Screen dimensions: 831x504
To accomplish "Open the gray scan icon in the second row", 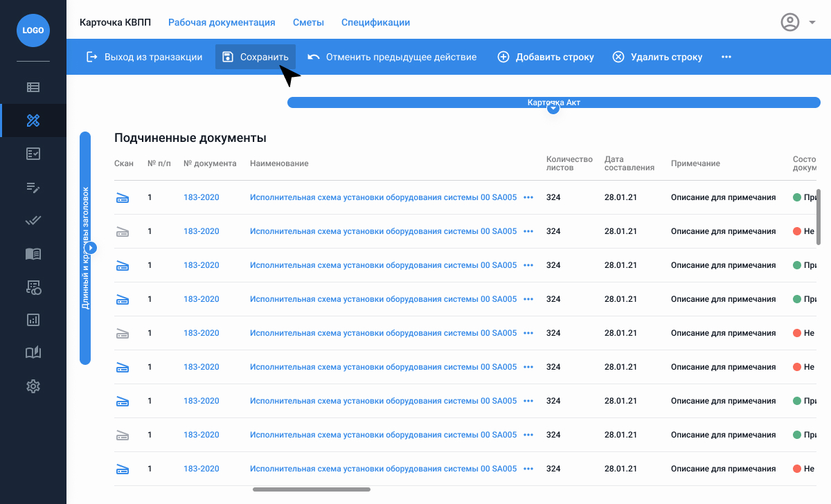I will [x=123, y=231].
